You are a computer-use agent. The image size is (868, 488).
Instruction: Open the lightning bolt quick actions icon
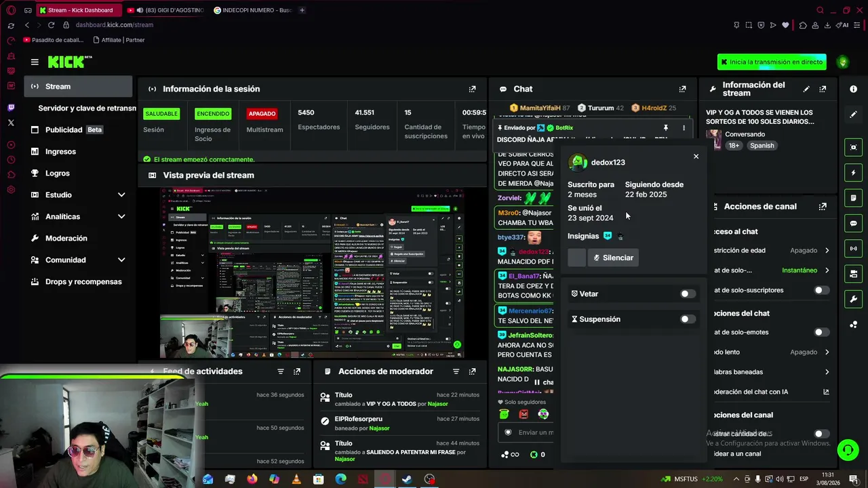pos(853,173)
